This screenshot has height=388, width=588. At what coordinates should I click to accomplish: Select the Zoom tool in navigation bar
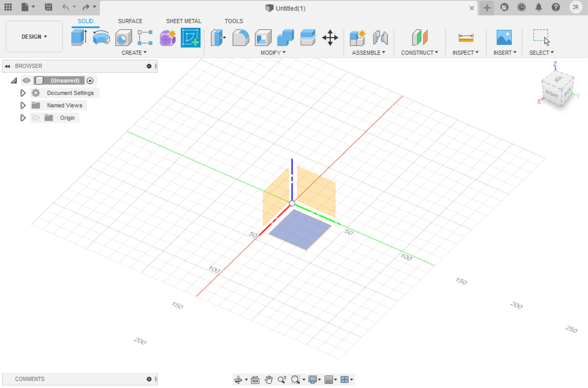[x=282, y=380]
